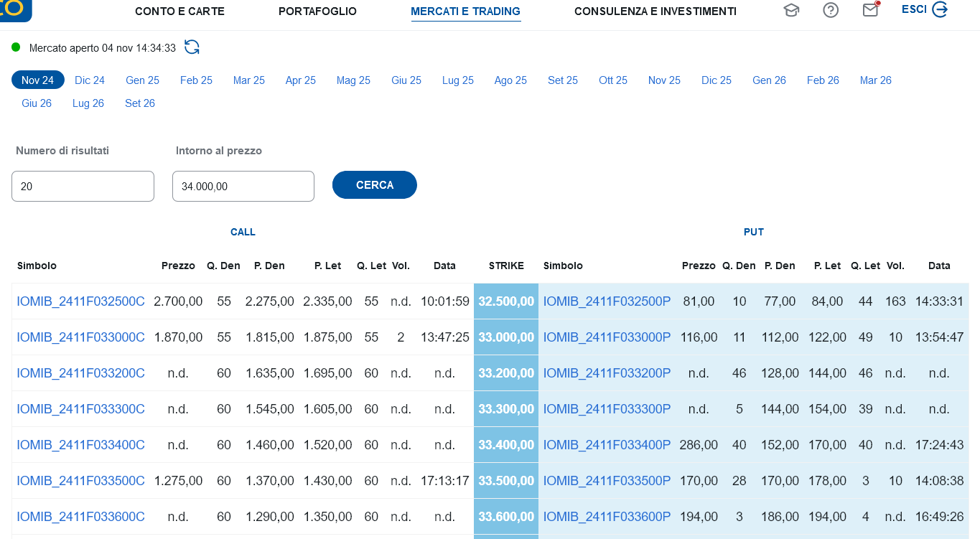
Task: Pick the Ago 25 expiry
Action: (x=510, y=80)
